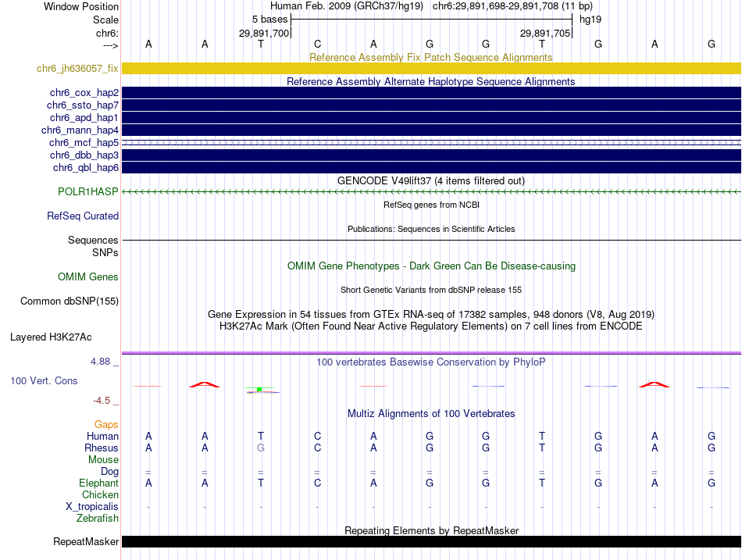
Task: Click the Elephant species label
Action: click(99, 483)
